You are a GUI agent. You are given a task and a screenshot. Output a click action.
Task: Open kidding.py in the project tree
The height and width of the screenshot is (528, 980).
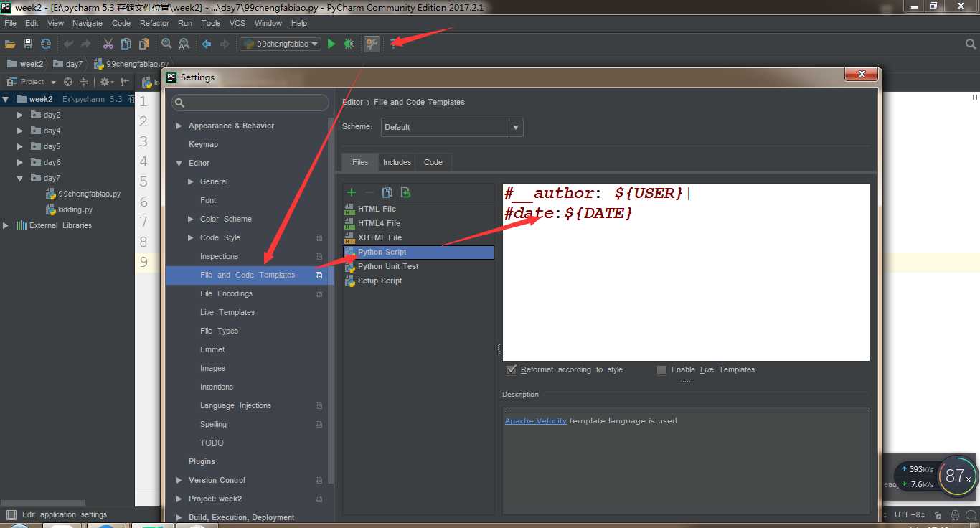click(x=75, y=209)
